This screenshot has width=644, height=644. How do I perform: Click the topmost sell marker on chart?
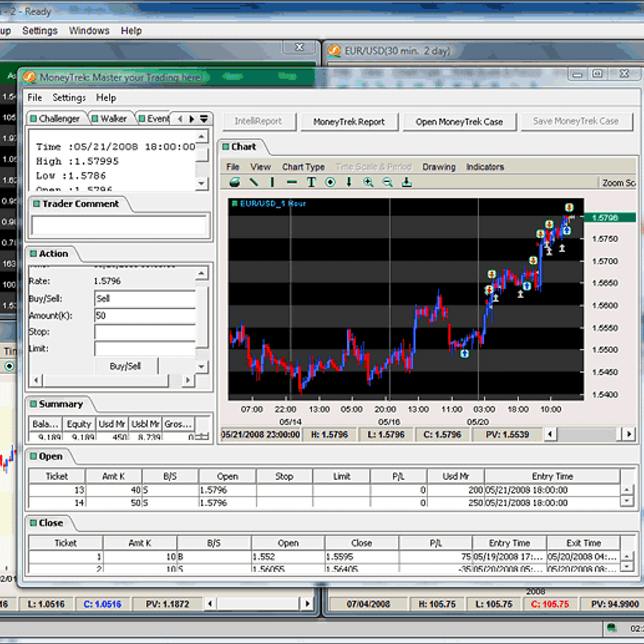tap(569, 207)
